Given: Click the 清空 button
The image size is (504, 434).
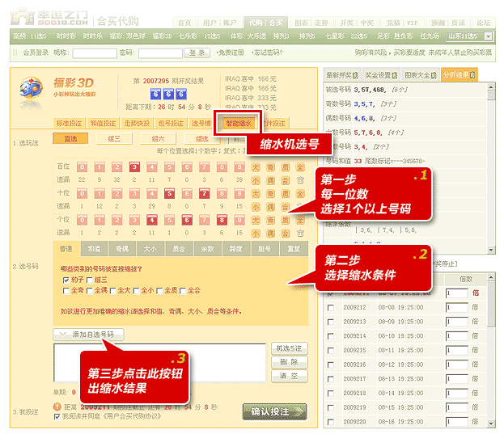Looking at the screenshot, I should 290,376.
